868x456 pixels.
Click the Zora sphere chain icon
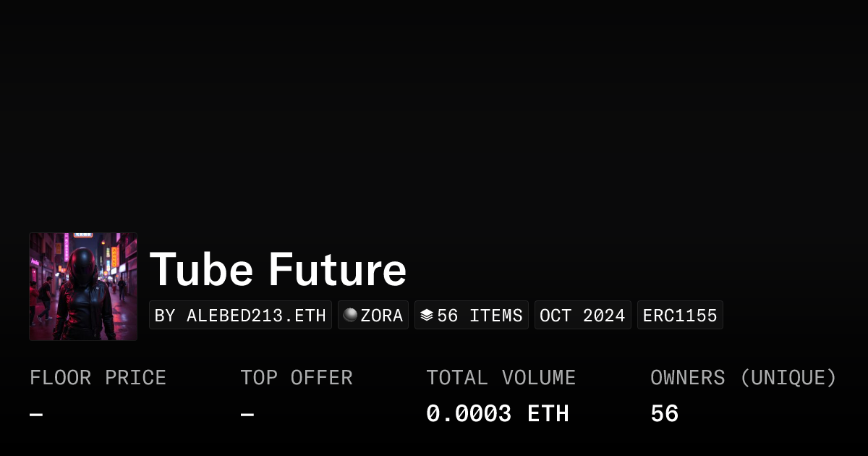pos(350,315)
